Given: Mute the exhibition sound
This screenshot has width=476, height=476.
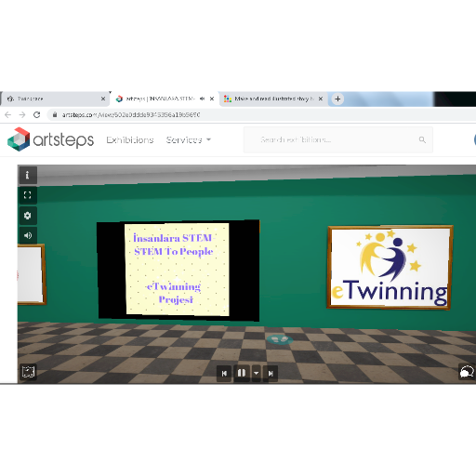Looking at the screenshot, I should tap(28, 235).
